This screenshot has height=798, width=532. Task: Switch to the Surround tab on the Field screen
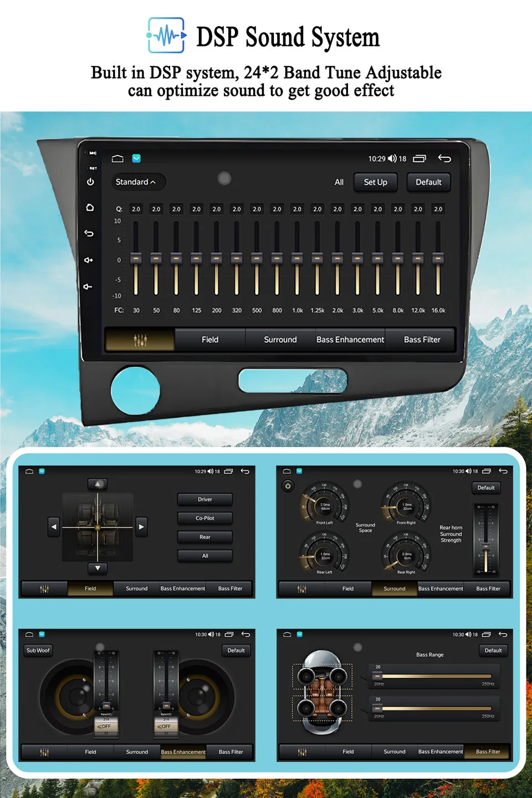click(x=137, y=589)
